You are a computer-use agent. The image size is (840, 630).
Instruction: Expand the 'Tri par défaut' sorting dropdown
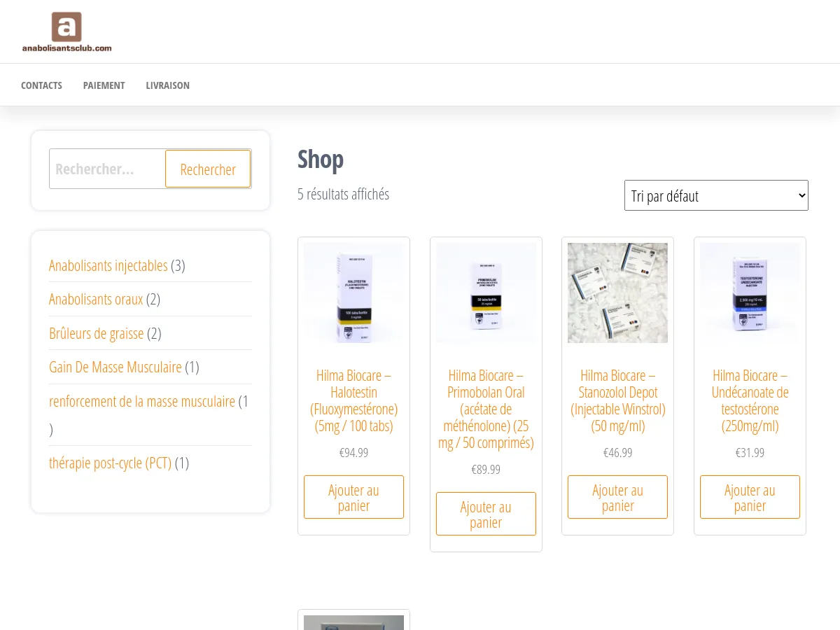[x=715, y=195]
